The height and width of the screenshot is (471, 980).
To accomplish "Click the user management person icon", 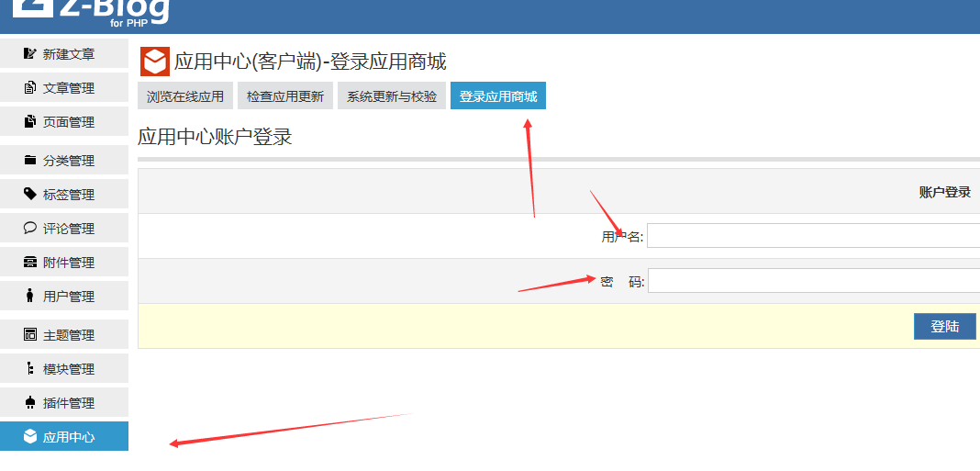I will [x=30, y=297].
